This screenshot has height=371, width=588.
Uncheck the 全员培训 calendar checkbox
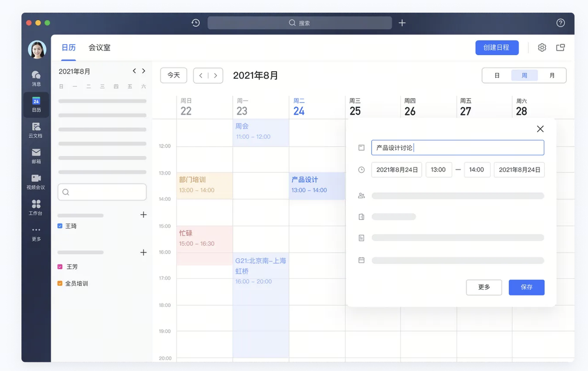[60, 284]
